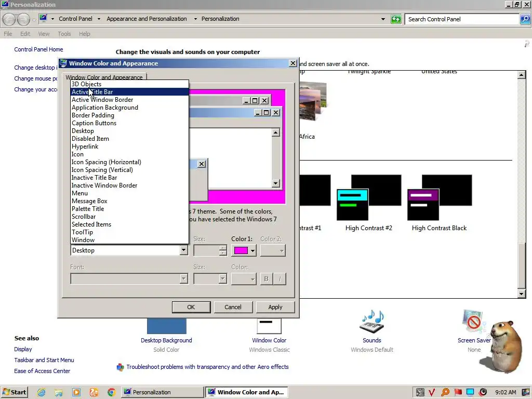Click the Italic font style button

pos(280,279)
